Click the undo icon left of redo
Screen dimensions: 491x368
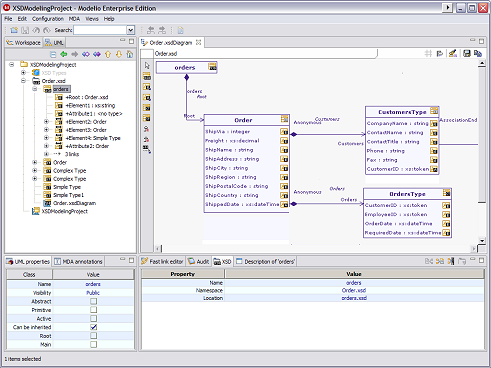(36, 30)
